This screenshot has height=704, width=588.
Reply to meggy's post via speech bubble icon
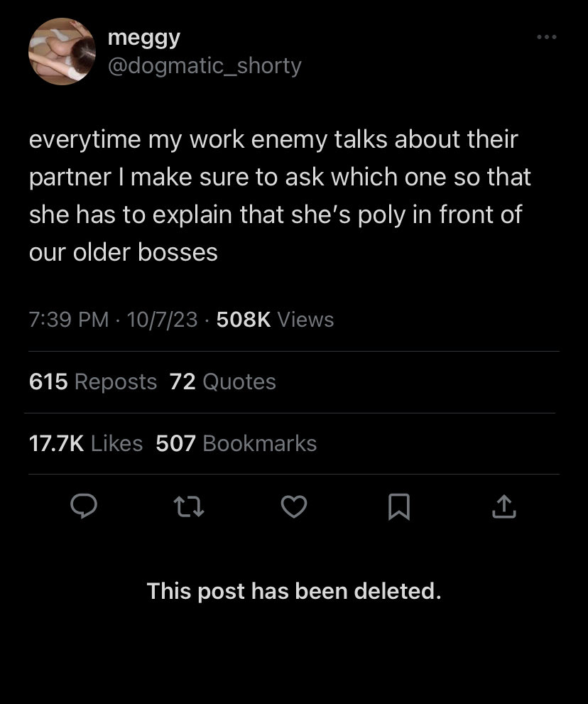84,507
